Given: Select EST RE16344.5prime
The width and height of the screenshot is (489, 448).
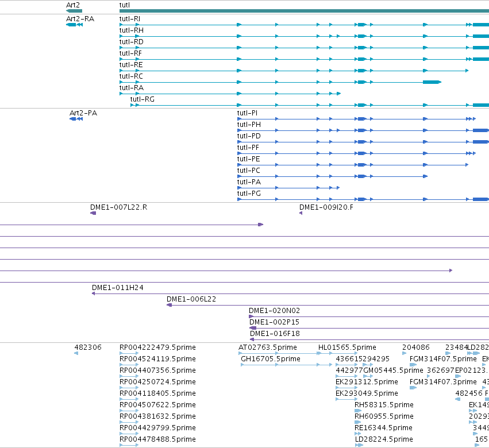Looking at the screenshot, I should (383, 428).
